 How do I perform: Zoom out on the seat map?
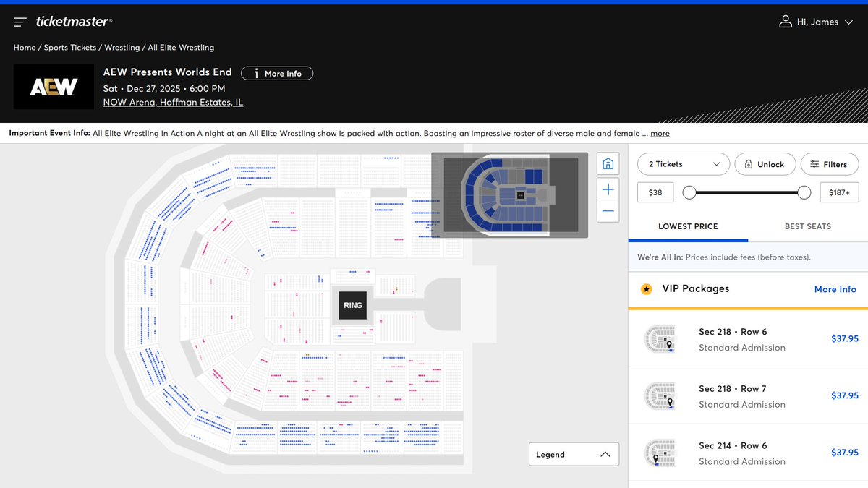[608, 211]
